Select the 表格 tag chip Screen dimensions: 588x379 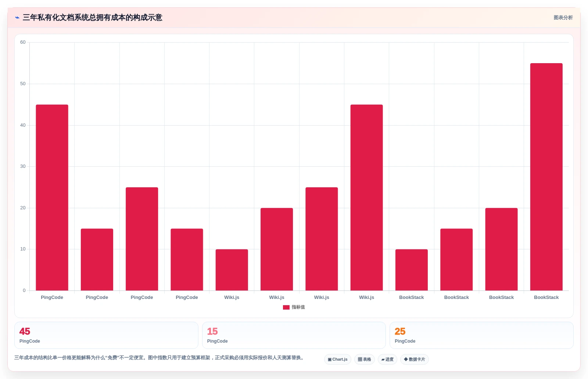click(x=365, y=360)
